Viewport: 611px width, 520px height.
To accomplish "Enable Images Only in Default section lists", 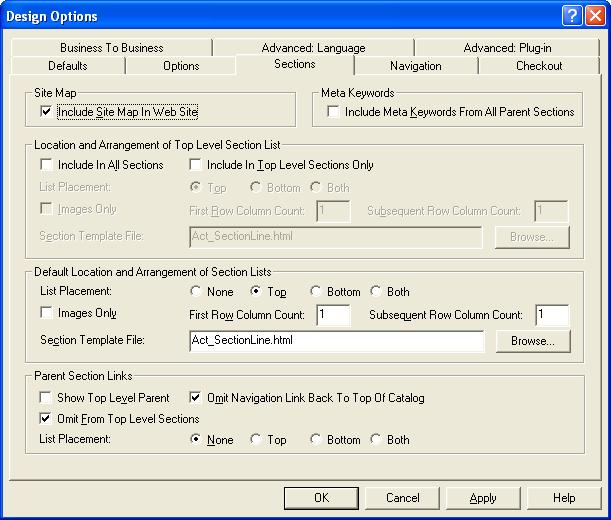I will click(46, 313).
